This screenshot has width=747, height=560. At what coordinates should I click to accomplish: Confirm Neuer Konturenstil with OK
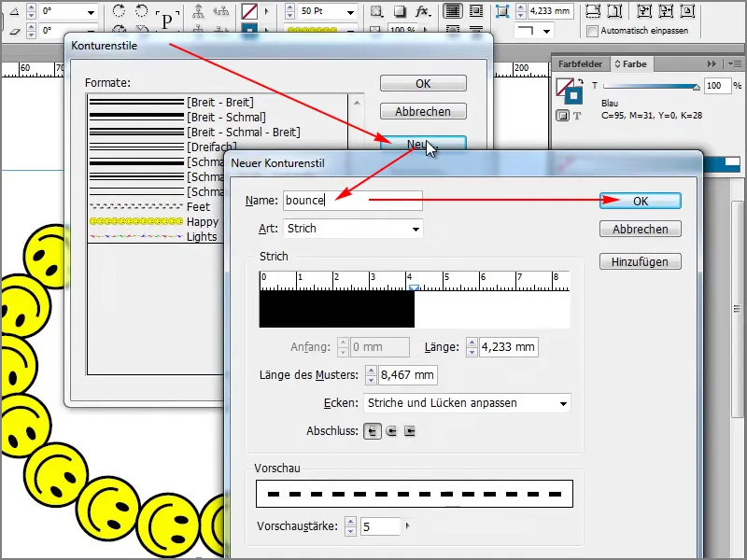[641, 201]
